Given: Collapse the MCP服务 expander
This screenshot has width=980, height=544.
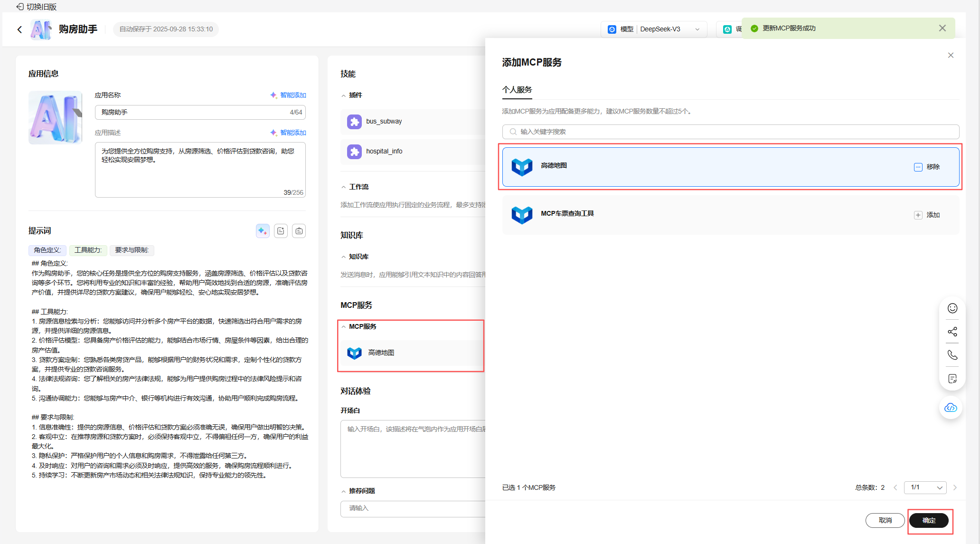Looking at the screenshot, I should pos(343,327).
